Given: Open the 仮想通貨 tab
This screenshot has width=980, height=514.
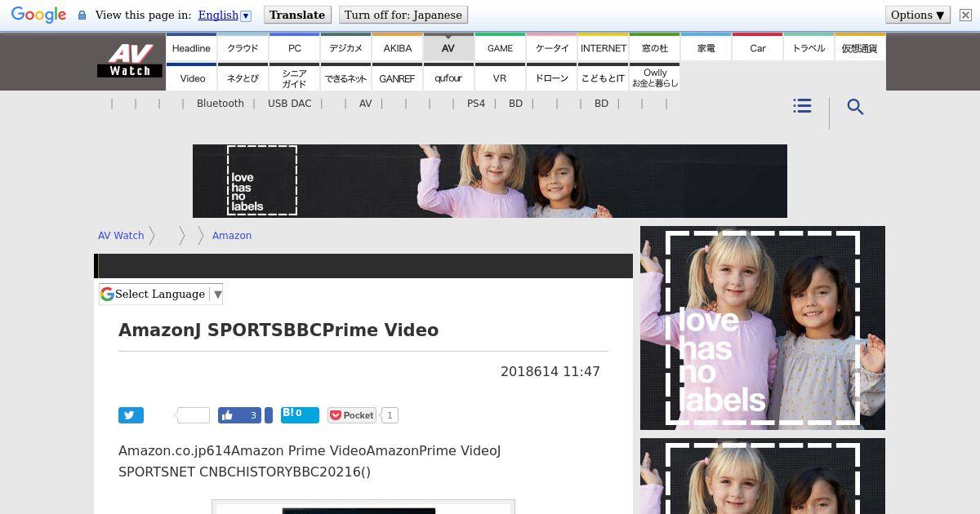Looking at the screenshot, I should click(x=860, y=47).
